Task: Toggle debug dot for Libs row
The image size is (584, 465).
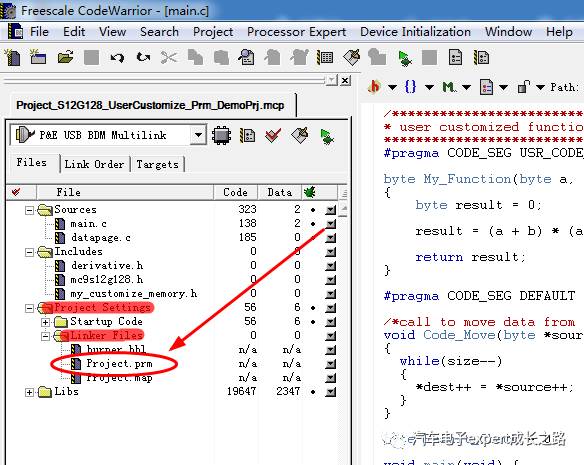Action: [313, 392]
